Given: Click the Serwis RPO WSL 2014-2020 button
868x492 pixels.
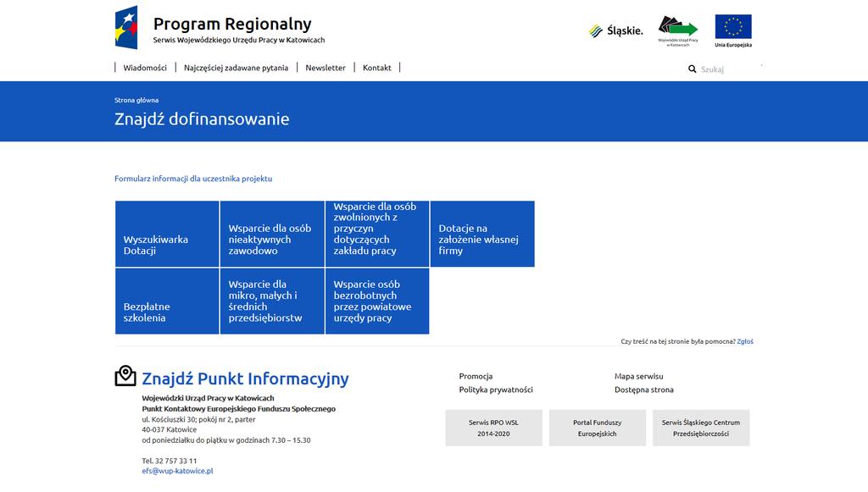Looking at the screenshot, I should (x=494, y=428).
